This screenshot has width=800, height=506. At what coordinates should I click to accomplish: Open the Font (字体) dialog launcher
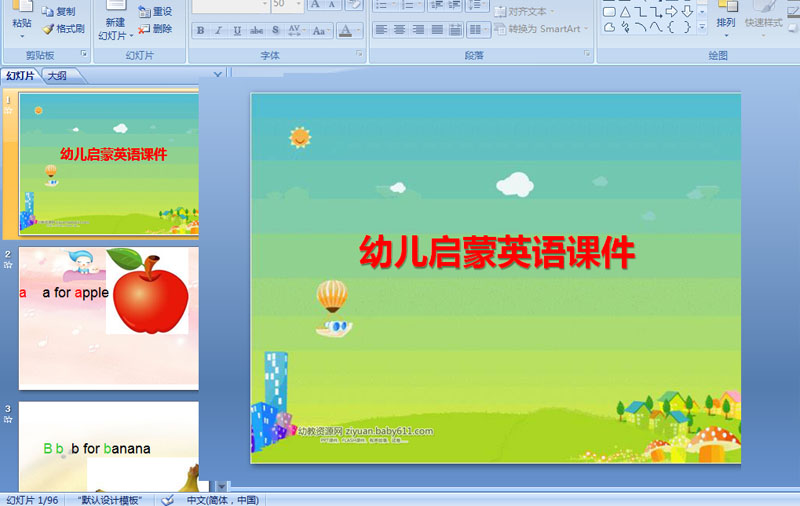tap(359, 54)
